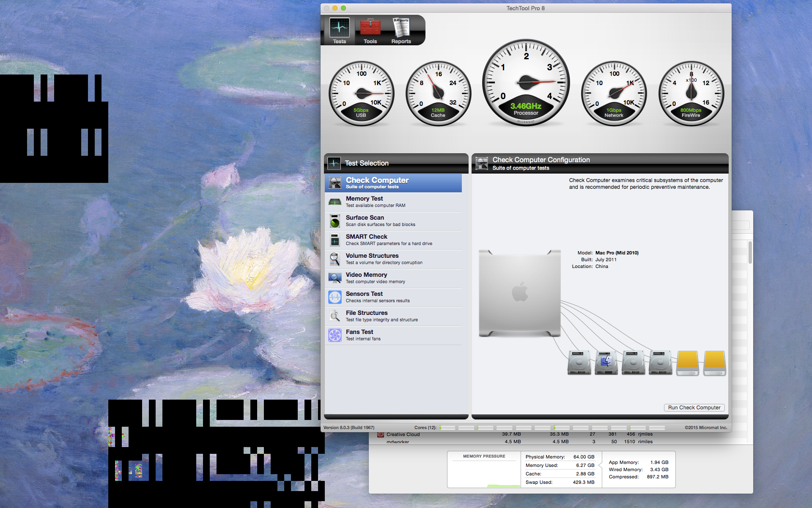Click the first yellow external drive icon

(687, 362)
